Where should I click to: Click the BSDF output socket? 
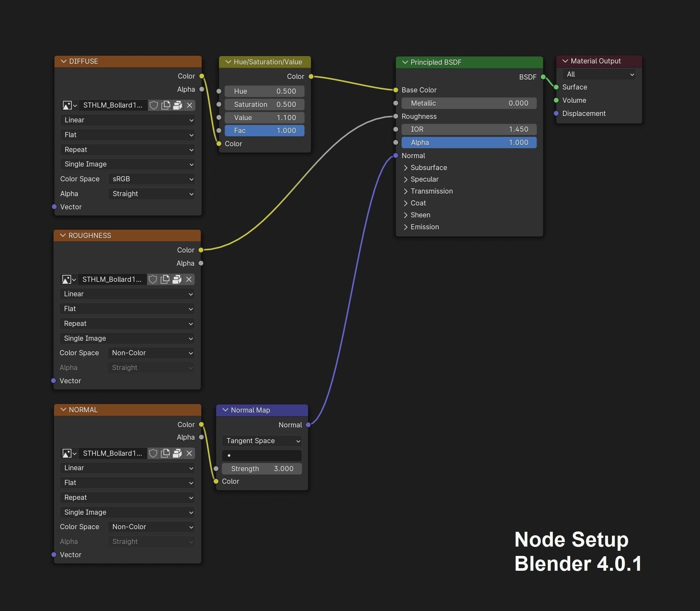tap(543, 77)
